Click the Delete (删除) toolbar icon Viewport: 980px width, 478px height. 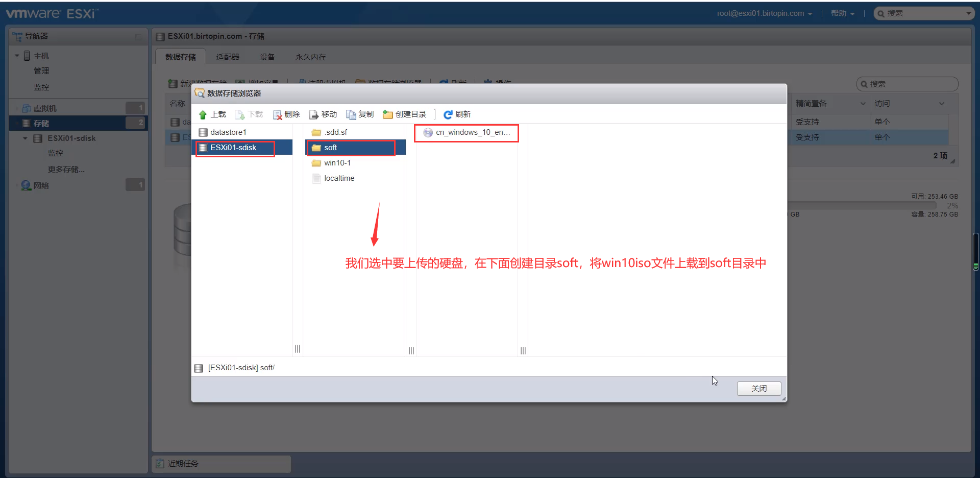(278, 114)
